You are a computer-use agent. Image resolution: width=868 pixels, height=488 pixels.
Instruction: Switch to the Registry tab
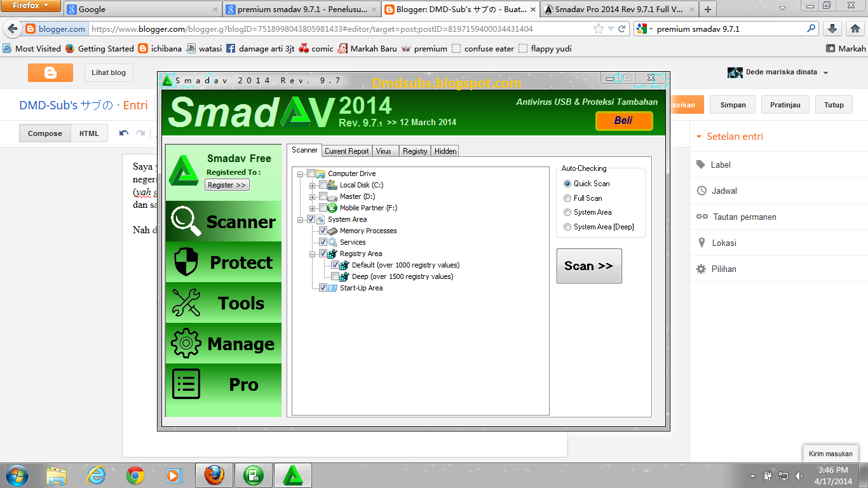coord(415,151)
